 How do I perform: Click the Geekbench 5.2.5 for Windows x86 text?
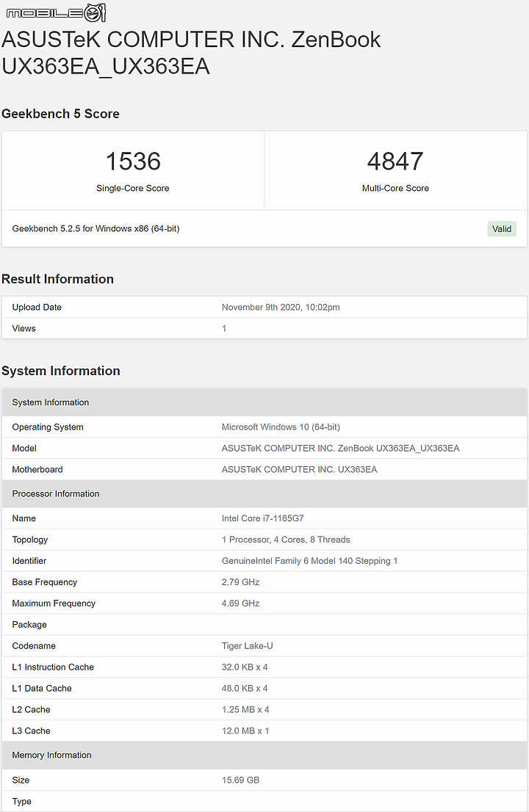(96, 228)
